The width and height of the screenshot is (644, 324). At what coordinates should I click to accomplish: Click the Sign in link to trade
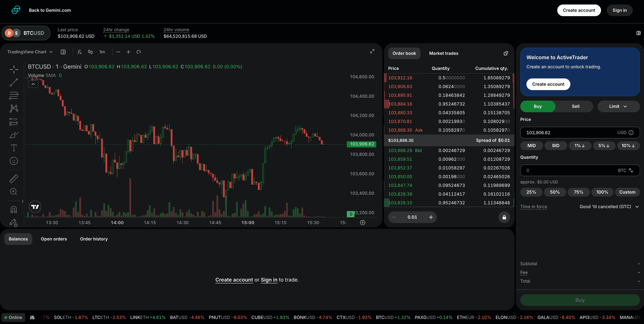pos(269,280)
